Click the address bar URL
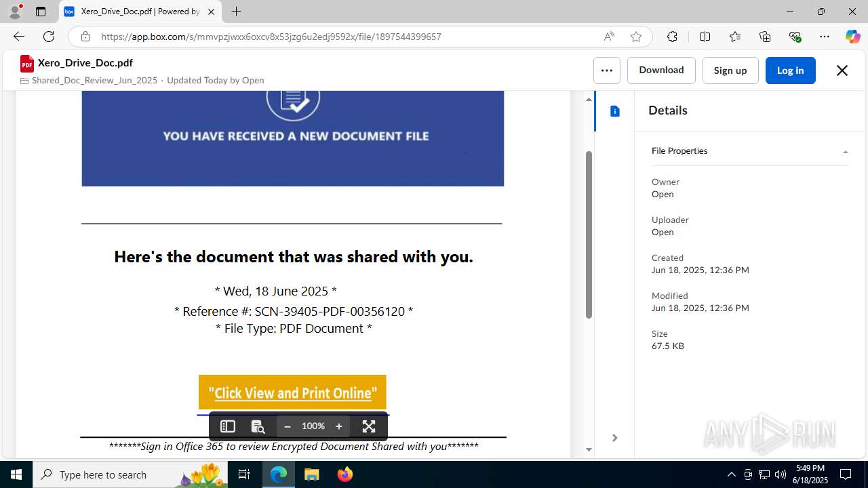The width and height of the screenshot is (868, 488). pyautogui.click(x=271, y=37)
